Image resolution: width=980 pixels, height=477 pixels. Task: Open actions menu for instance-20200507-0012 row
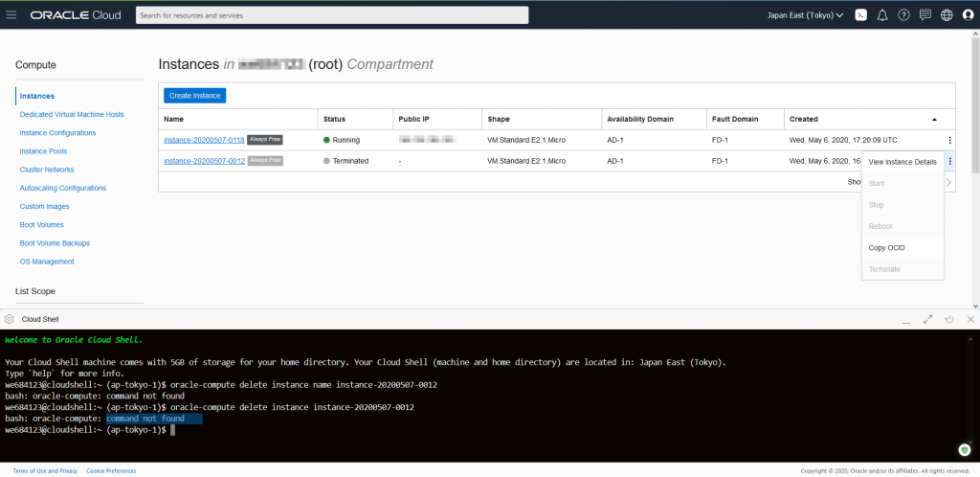(x=949, y=161)
